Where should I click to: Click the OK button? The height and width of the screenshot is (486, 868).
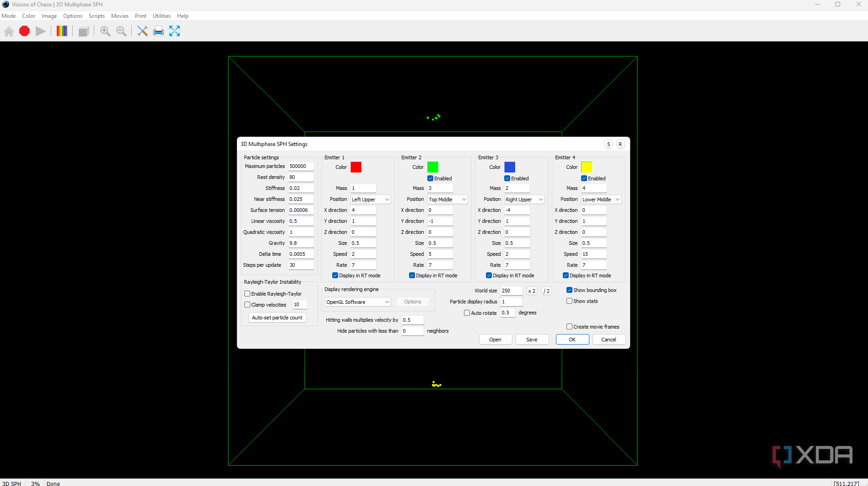coord(572,340)
